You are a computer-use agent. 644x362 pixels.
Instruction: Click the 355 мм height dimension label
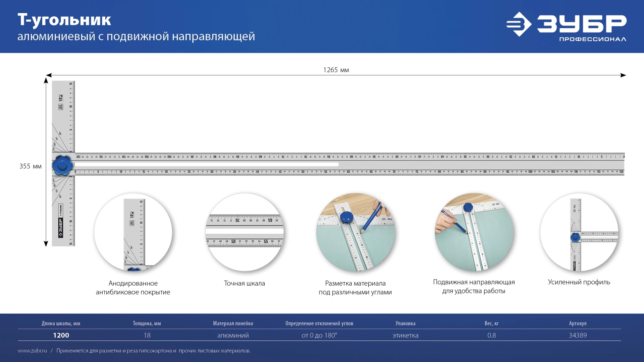coord(30,166)
